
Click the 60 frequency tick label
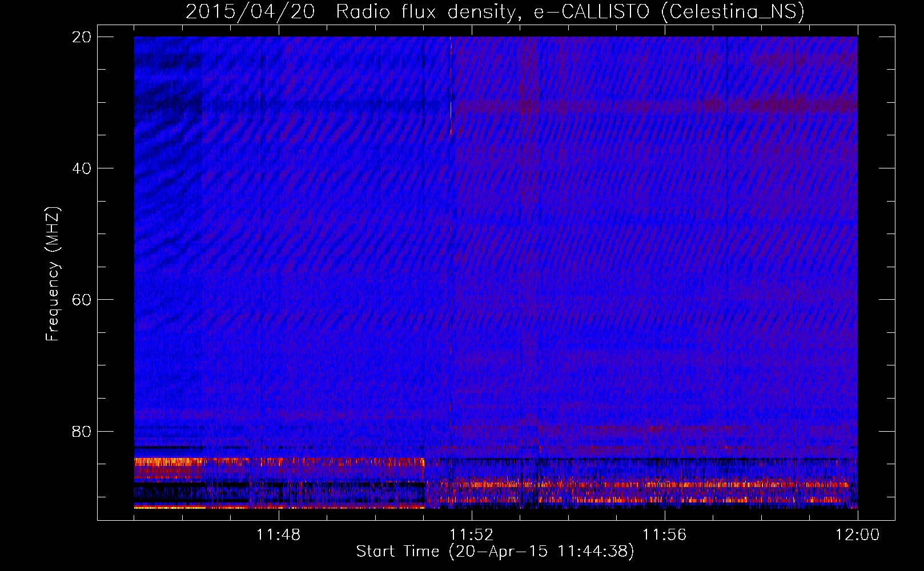coord(82,300)
